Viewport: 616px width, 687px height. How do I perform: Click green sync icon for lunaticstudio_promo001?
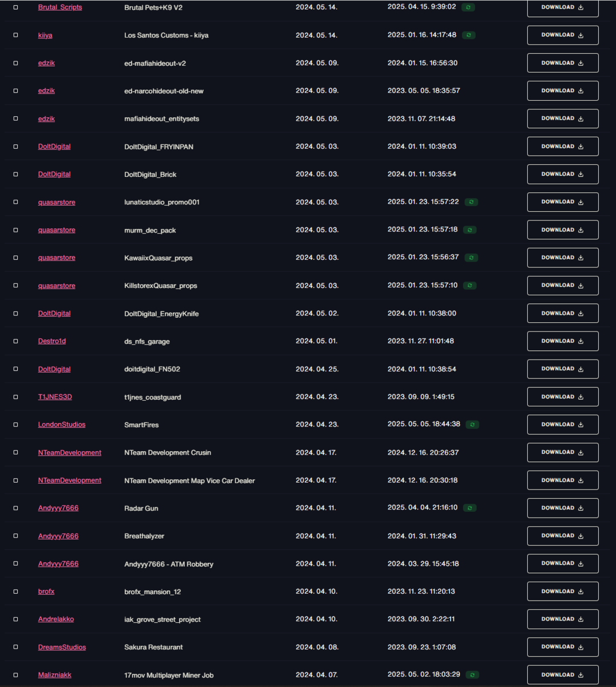click(471, 202)
